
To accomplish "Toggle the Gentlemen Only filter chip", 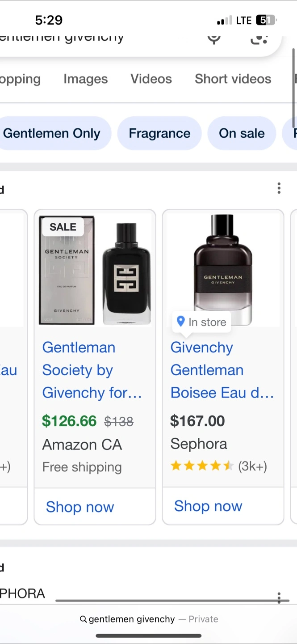I will coord(51,133).
